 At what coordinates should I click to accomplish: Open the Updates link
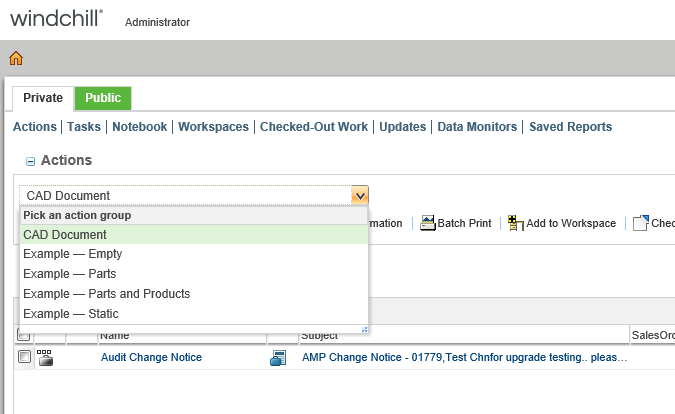[403, 127]
